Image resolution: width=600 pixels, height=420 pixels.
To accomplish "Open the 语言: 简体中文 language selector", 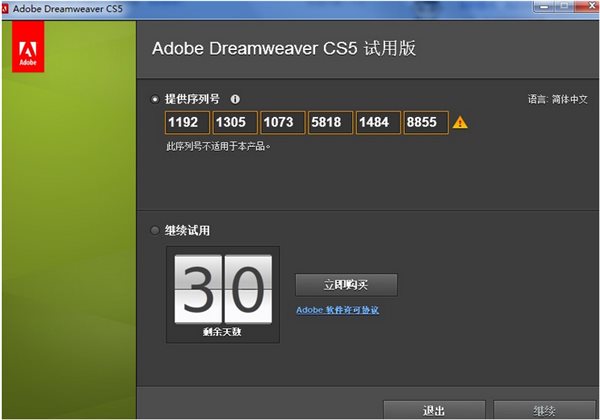I will pyautogui.click(x=558, y=99).
